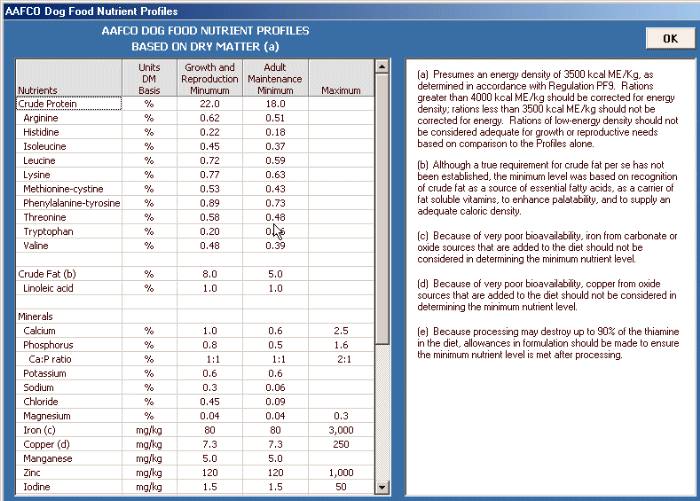Click the Minerals section label
The width and height of the screenshot is (700, 501).
(x=35, y=317)
